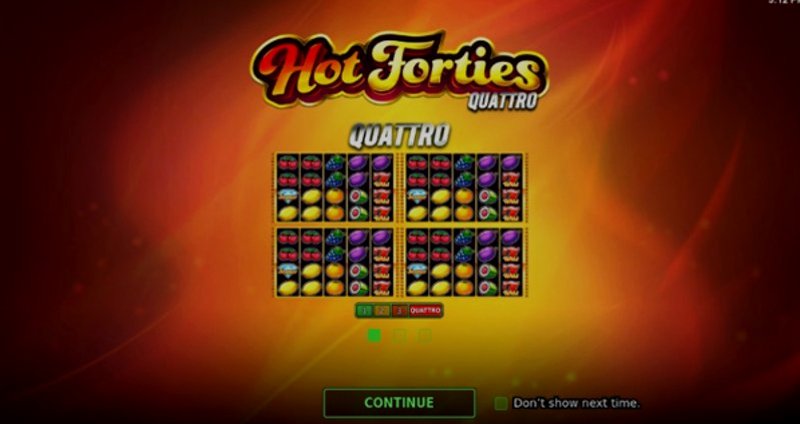Select the first green page indicator dot
This screenshot has height=424, width=800.
click(374, 335)
